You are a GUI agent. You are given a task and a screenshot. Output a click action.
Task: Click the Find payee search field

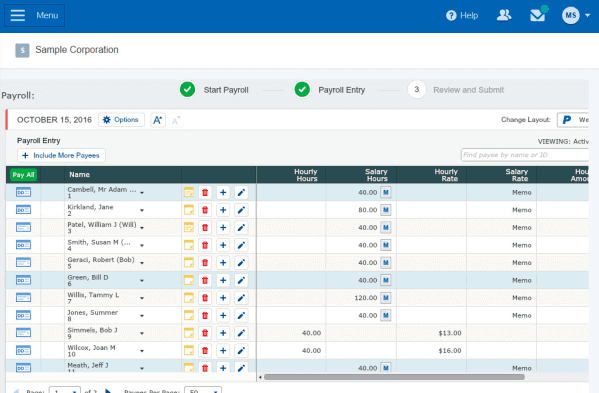point(525,155)
